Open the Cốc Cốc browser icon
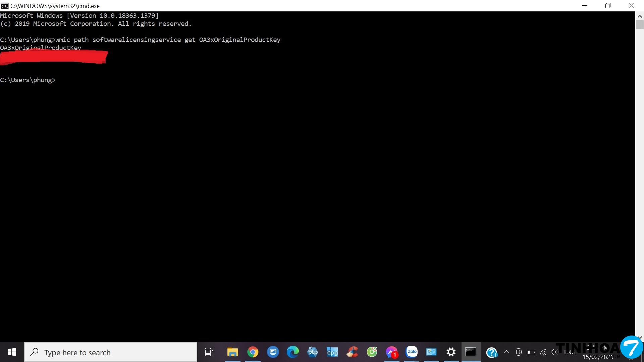The image size is (644, 362). (372, 352)
